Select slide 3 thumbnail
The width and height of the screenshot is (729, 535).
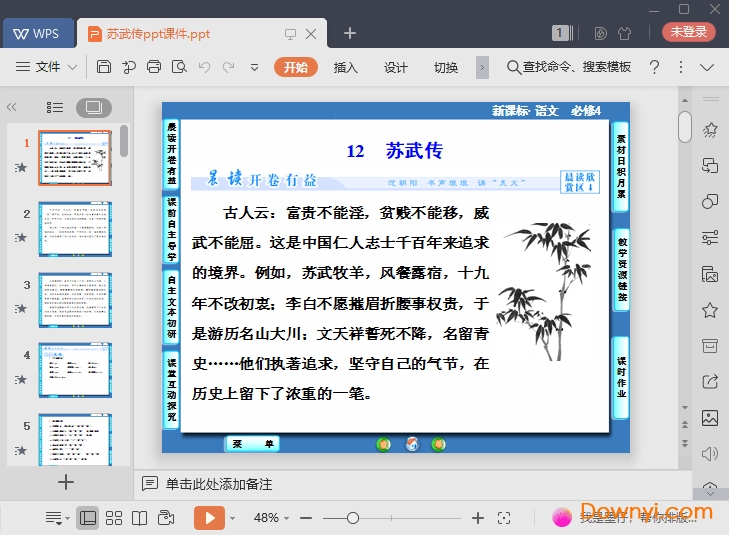pos(75,300)
